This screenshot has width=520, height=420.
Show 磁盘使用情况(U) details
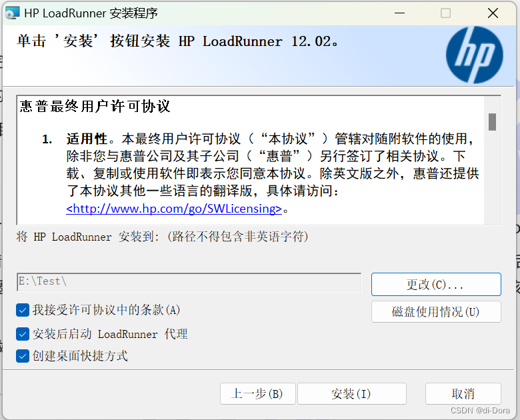click(436, 312)
